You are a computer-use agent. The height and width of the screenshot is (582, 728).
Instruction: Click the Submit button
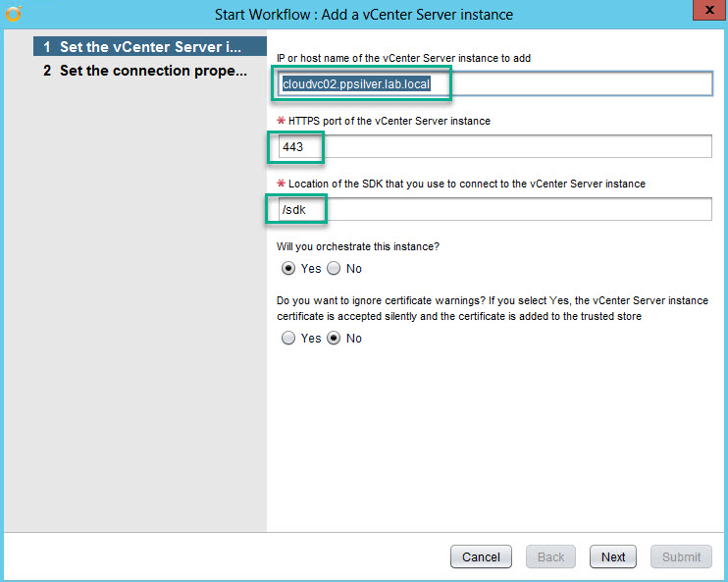pos(681,556)
